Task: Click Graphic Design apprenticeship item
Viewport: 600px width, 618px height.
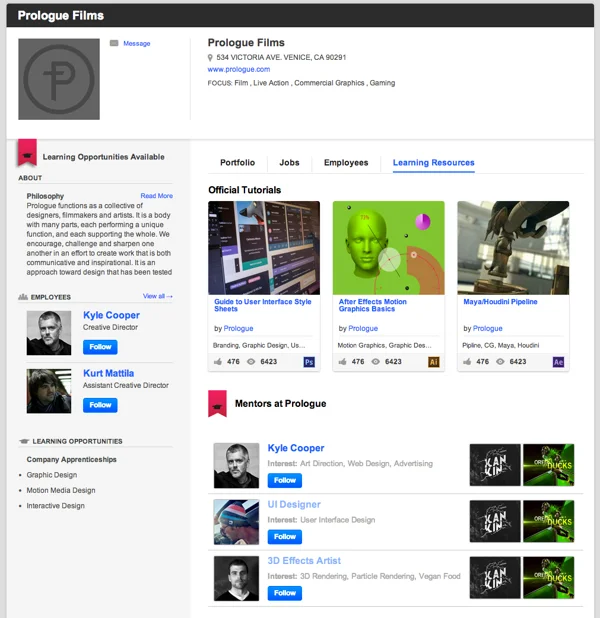Action: click(x=52, y=475)
